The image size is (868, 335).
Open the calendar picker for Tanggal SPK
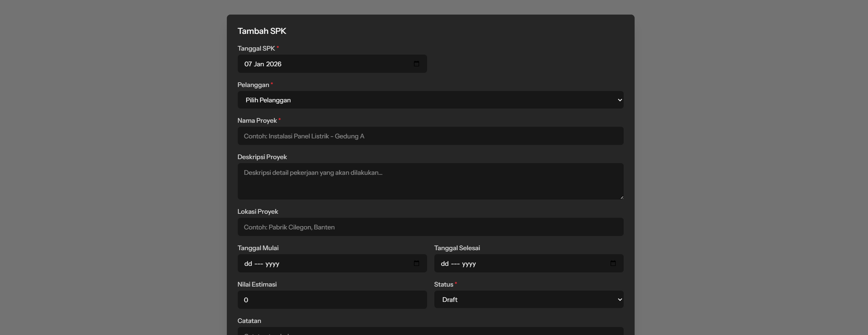tap(416, 64)
